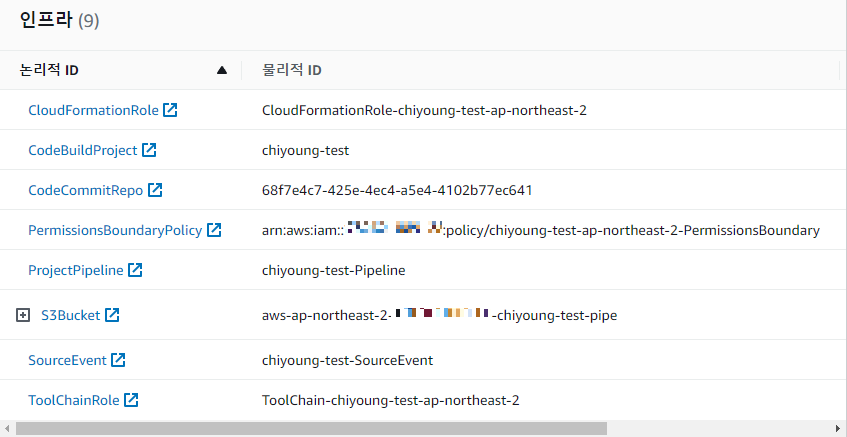Image resolution: width=847 pixels, height=437 pixels.
Task: Open the CloudFormationRole link
Action: pyautogui.click(x=93, y=110)
